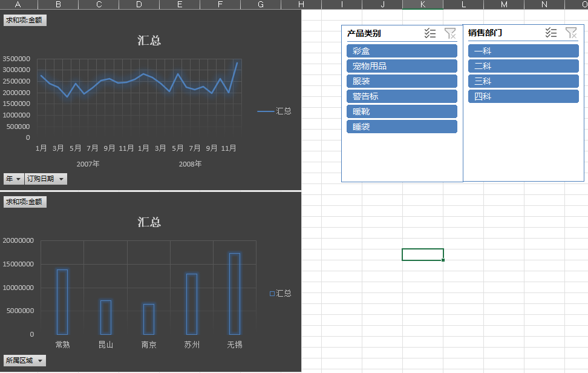The height and width of the screenshot is (373, 588).
Task: Filter by 三科 sales department
Action: click(x=523, y=81)
